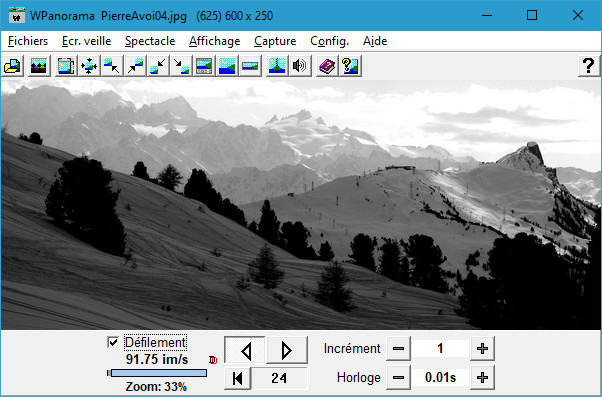Open the Capture menu

[275, 41]
